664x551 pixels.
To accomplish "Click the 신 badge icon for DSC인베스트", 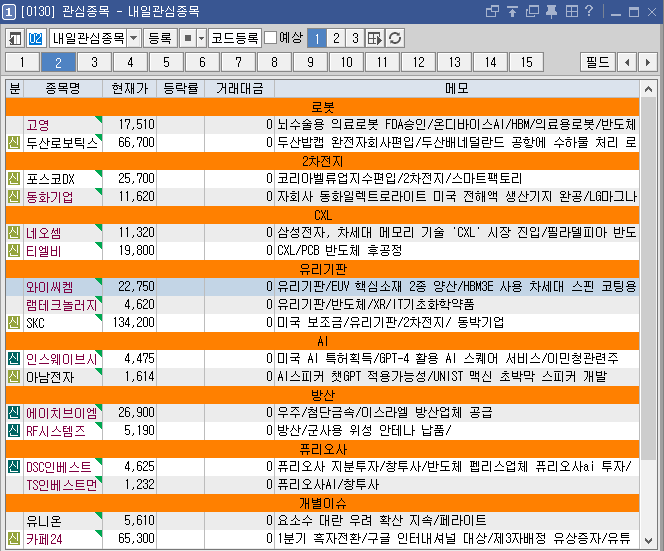I will tap(14, 467).
